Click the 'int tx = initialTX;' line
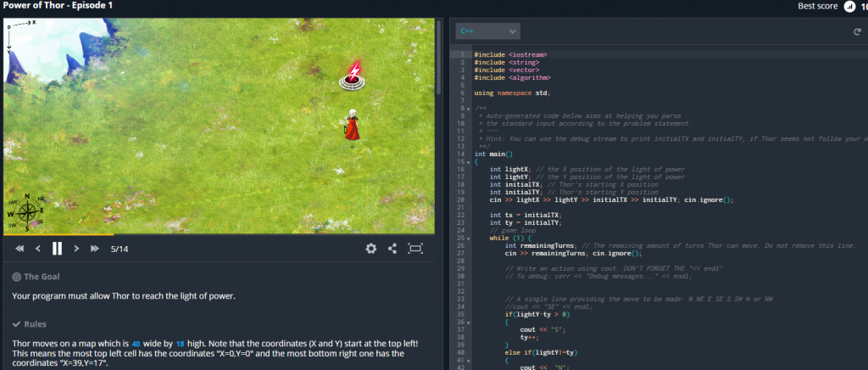868x370 pixels. (x=526, y=215)
